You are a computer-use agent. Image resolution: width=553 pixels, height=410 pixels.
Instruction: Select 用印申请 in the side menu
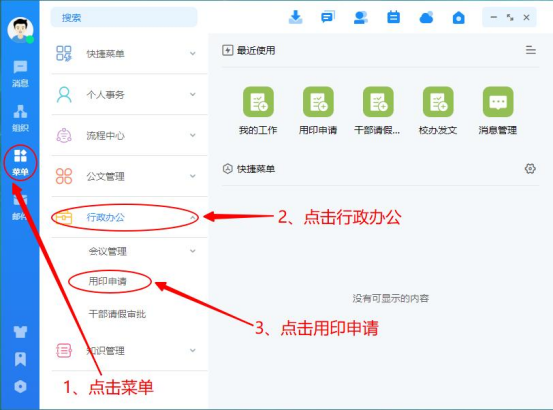(x=107, y=281)
